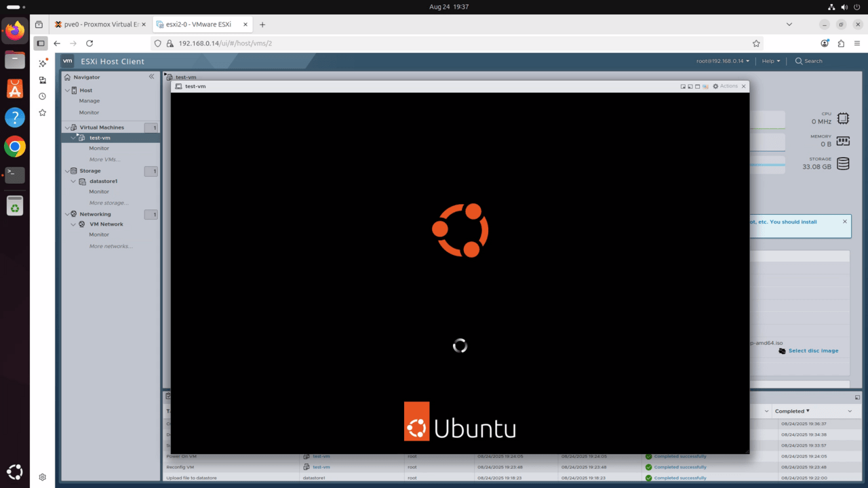Dismiss the blue info banner with X
Viewport: 868px width, 488px height.
[845, 222]
